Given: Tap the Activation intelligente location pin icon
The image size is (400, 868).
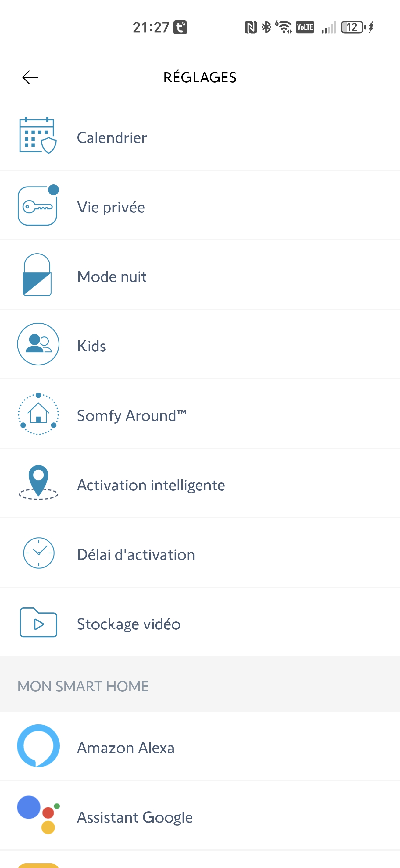Looking at the screenshot, I should [x=38, y=482].
